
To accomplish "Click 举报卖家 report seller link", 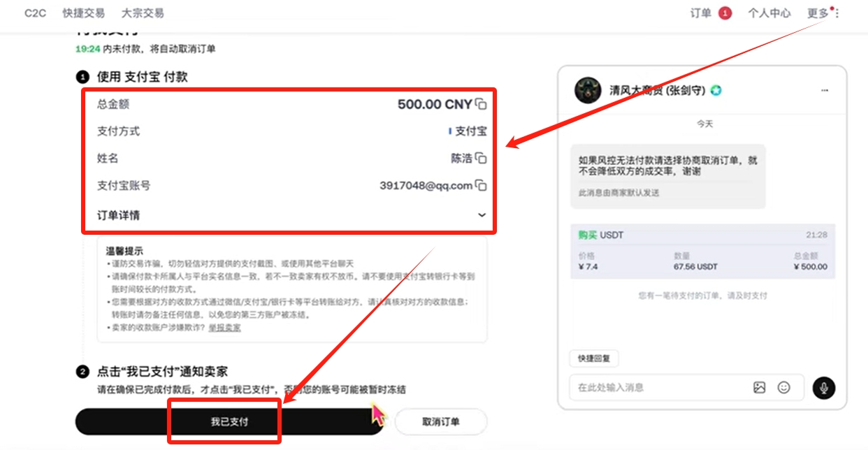I will 224,327.
